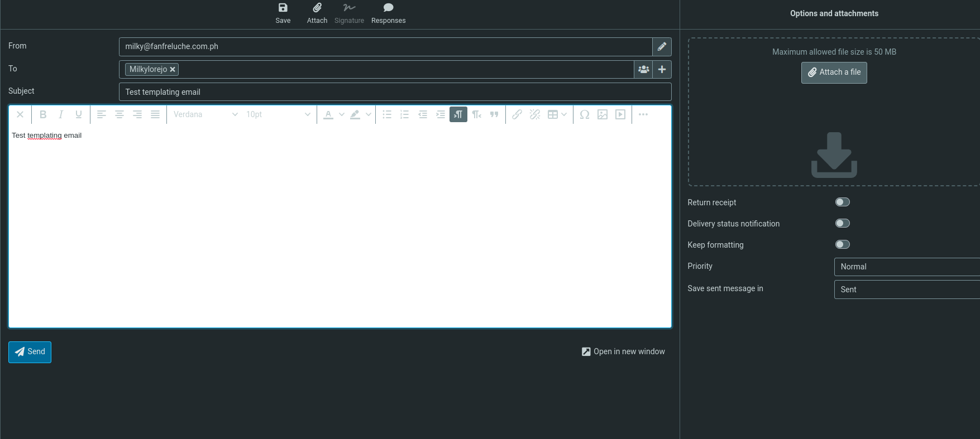Enable the Return receipt switch
Screen dimensions: 980x439
[842, 202]
